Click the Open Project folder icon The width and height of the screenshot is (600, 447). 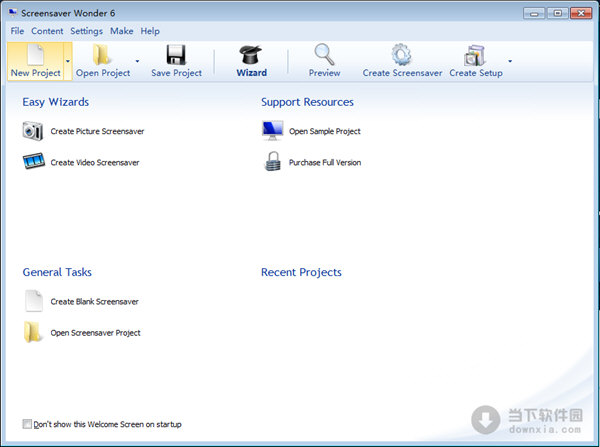(x=101, y=55)
